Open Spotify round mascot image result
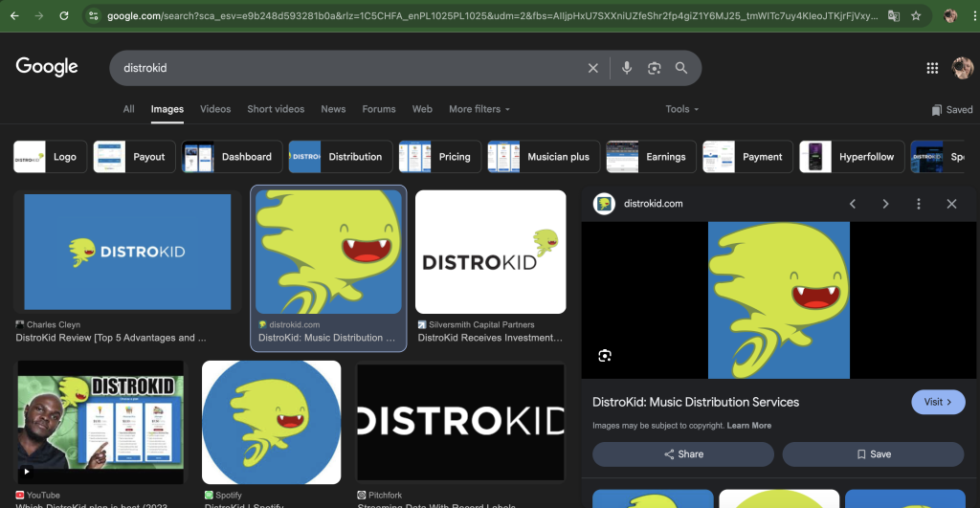980x508 pixels. [271, 422]
